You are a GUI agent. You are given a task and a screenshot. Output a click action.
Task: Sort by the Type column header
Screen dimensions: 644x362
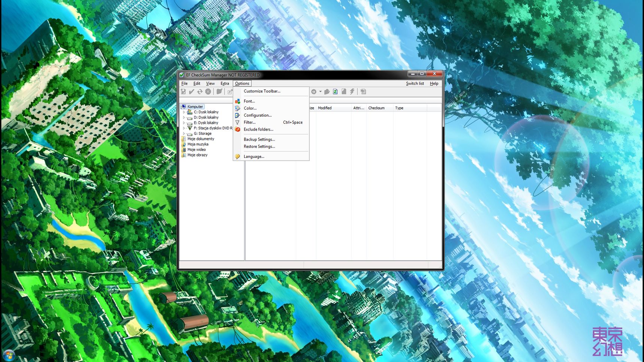[410, 108]
